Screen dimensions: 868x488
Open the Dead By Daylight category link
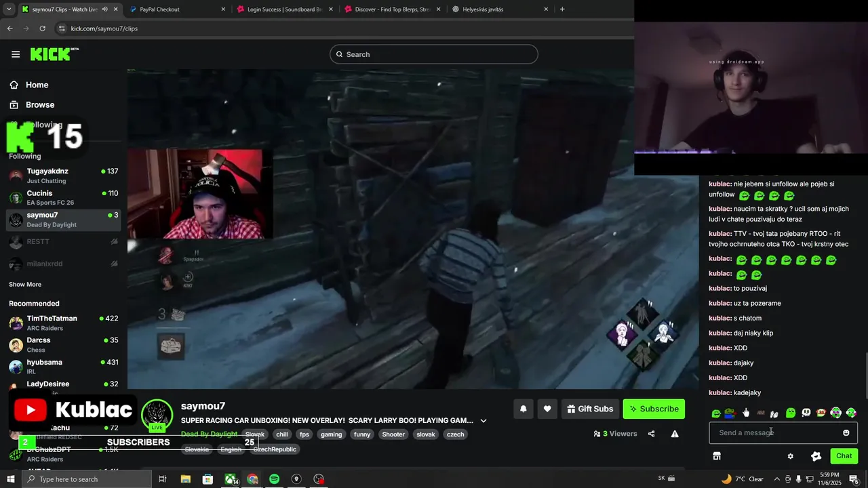[x=209, y=434]
